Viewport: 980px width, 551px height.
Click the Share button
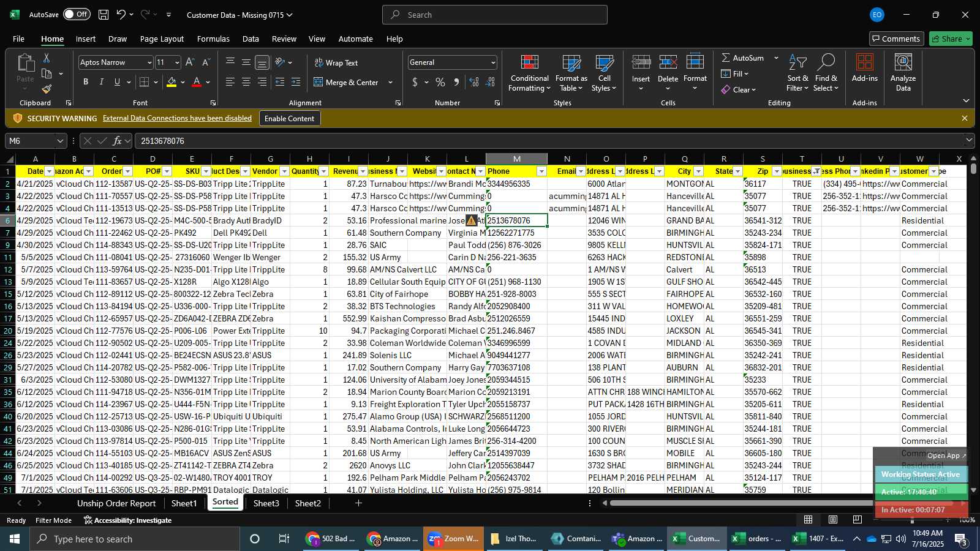click(x=951, y=39)
